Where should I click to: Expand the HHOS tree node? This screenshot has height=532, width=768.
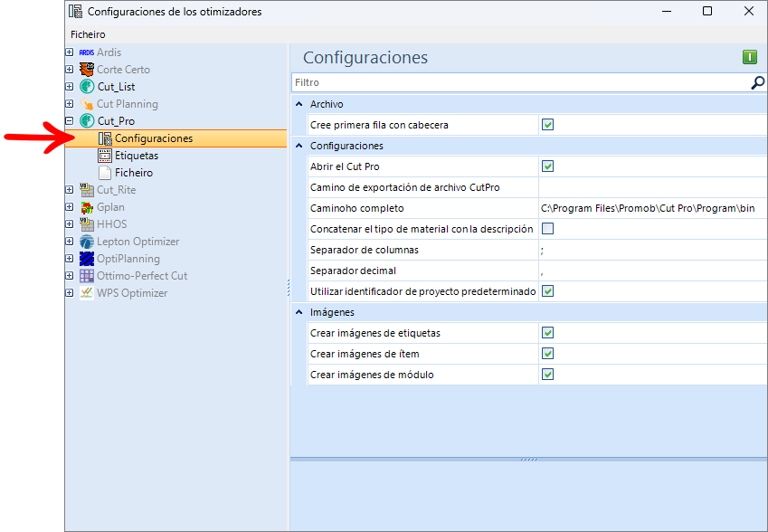[x=70, y=223]
